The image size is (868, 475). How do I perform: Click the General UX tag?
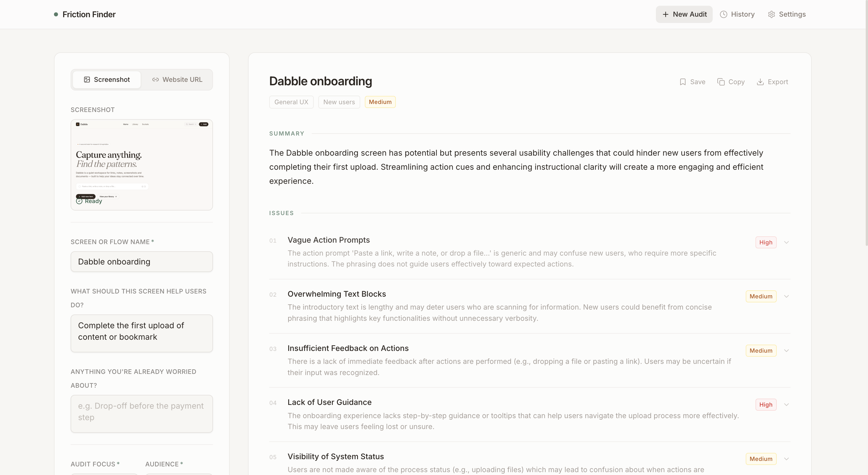pos(291,102)
